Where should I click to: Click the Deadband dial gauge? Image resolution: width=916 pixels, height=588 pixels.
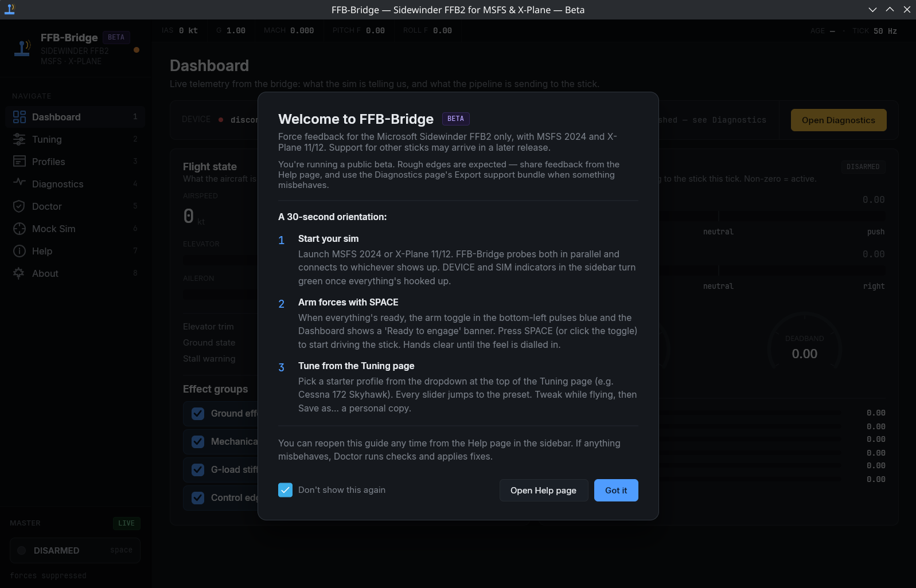804,347
